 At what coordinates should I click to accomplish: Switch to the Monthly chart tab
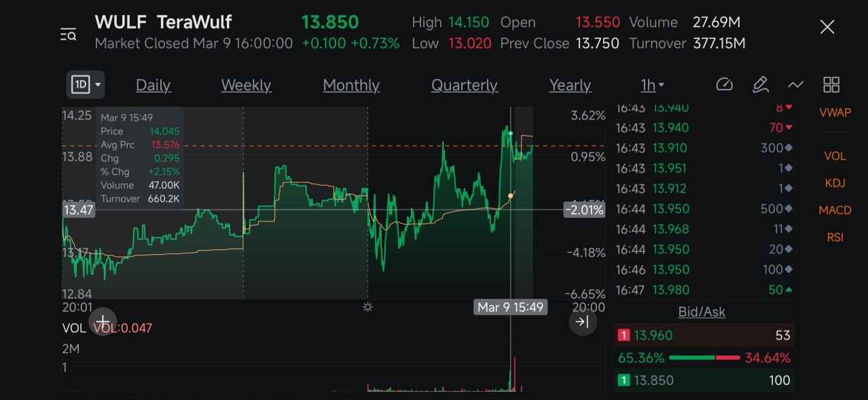tap(351, 85)
